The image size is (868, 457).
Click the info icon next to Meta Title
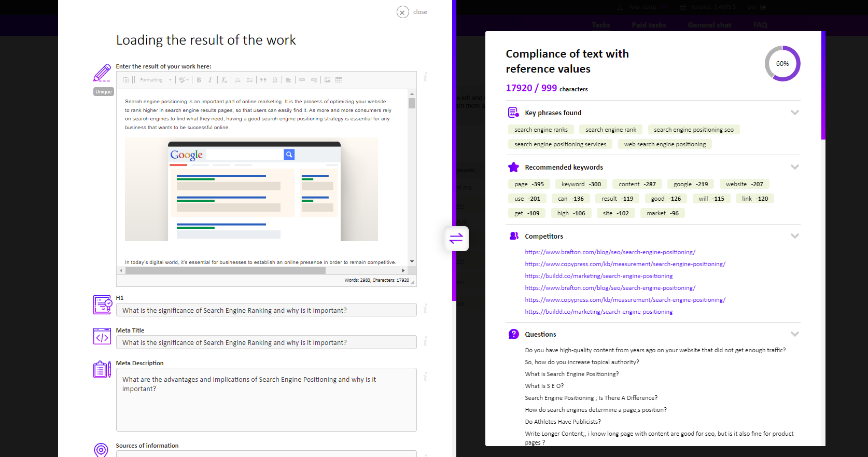425,341
